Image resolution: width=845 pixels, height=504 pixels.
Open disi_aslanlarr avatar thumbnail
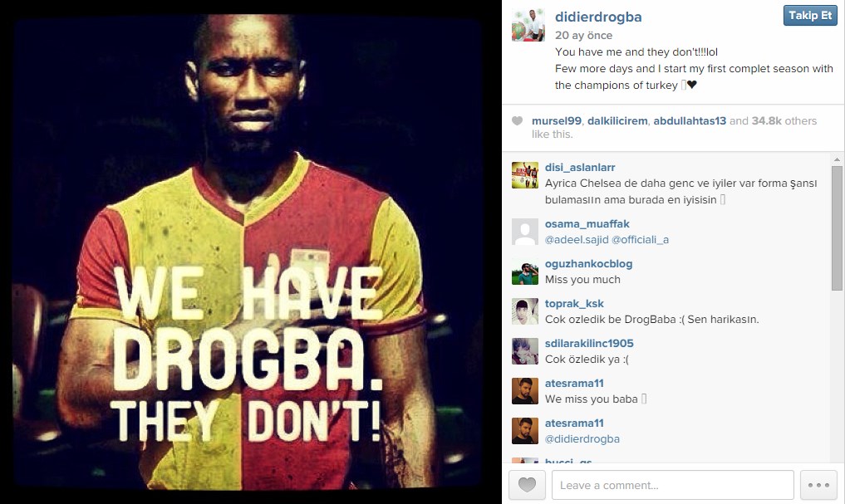(x=525, y=175)
